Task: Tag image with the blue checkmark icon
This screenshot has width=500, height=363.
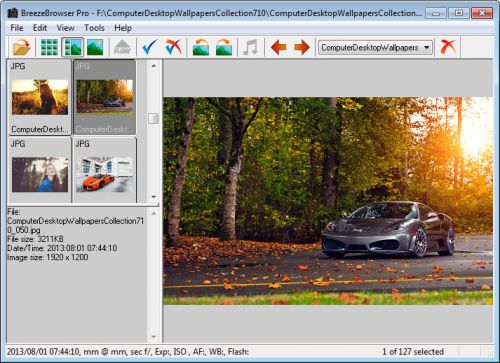Action: click(150, 47)
